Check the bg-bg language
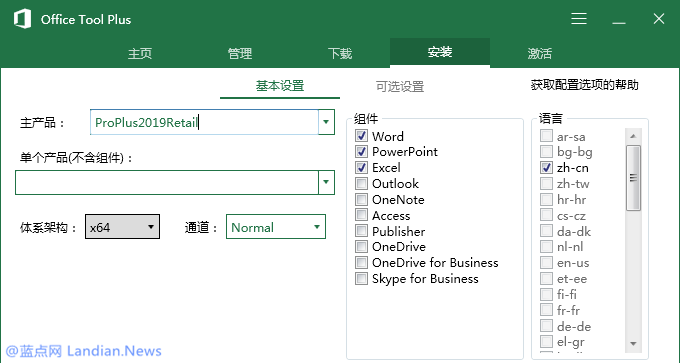This screenshot has width=680, height=363. [x=546, y=151]
